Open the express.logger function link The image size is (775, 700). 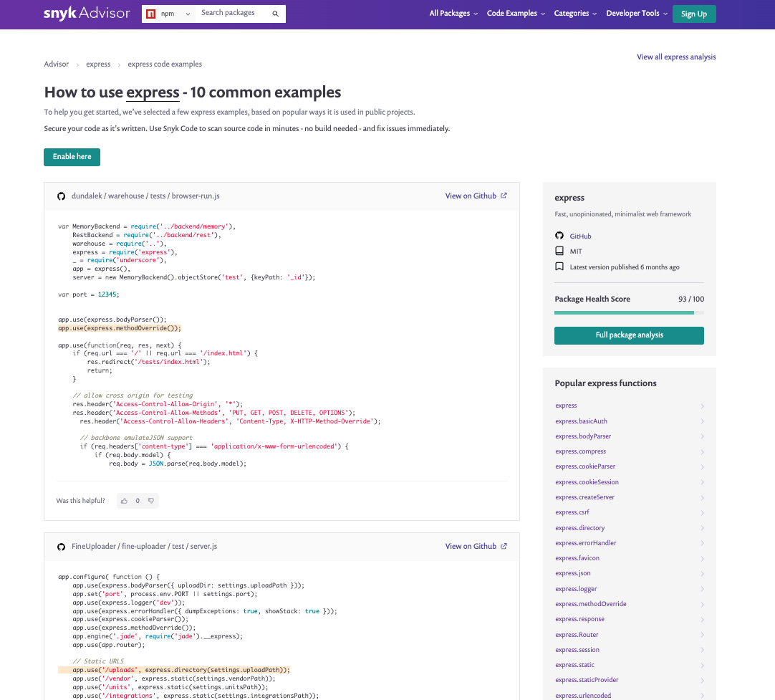(576, 589)
